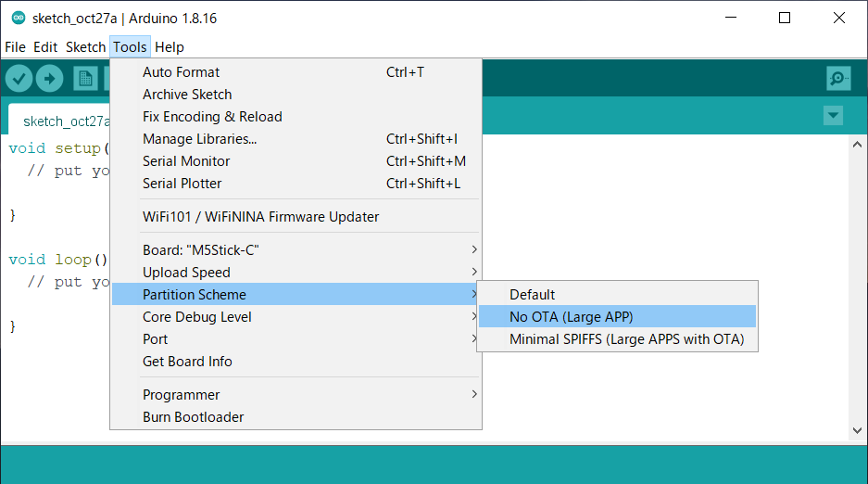This screenshot has height=484, width=868.
Task: Expand the Port submenu
Action: 296,339
